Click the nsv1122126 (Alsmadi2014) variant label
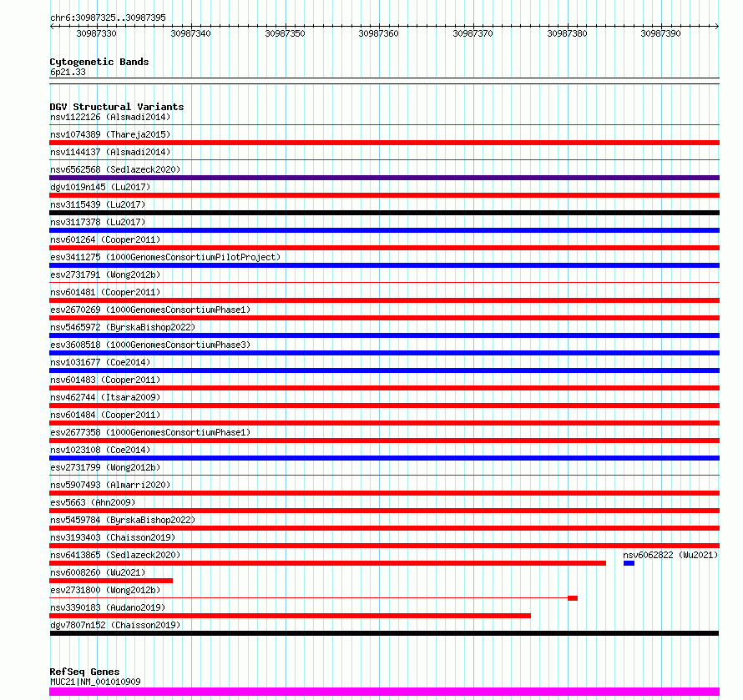The height and width of the screenshot is (700, 743). (x=110, y=117)
